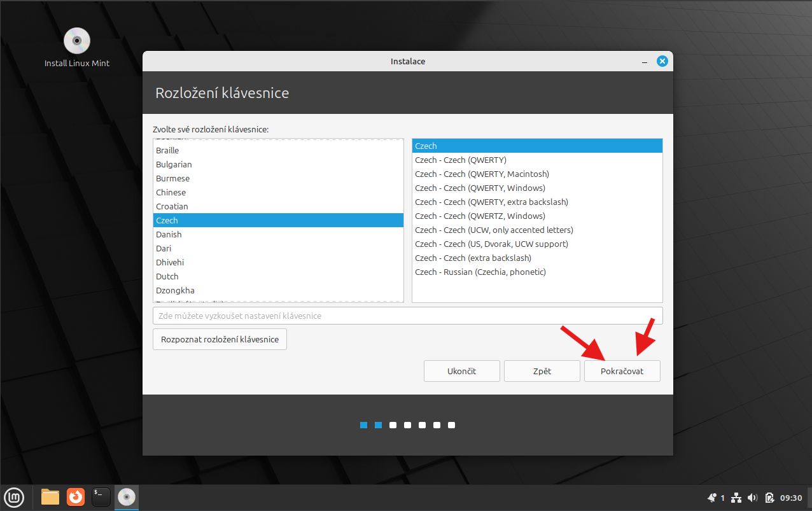This screenshot has height=511, width=812.
Task: Go back with the Zpět button
Action: [x=542, y=371]
